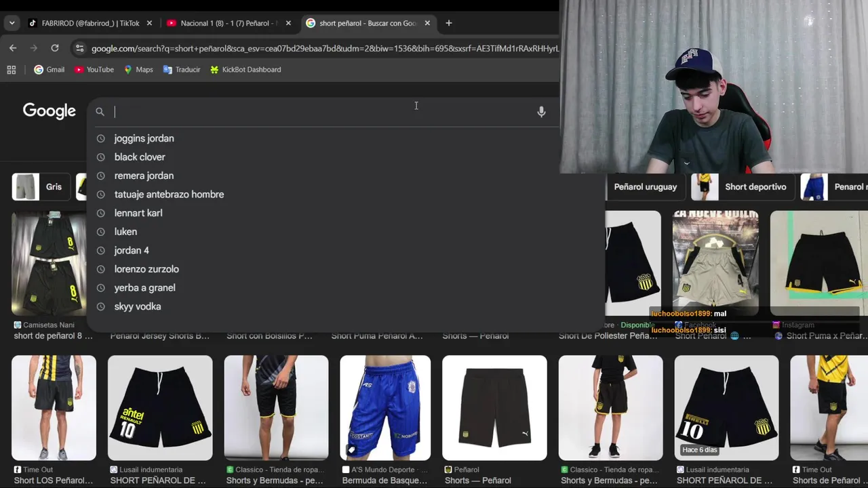
Task: Open the khaki Peñarol shorts Facebook image
Action: pyautogui.click(x=715, y=263)
